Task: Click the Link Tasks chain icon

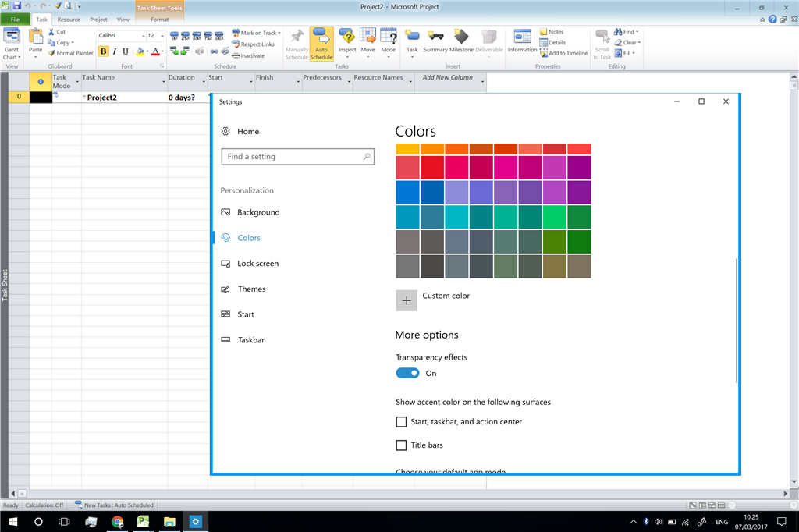Action: (214, 51)
